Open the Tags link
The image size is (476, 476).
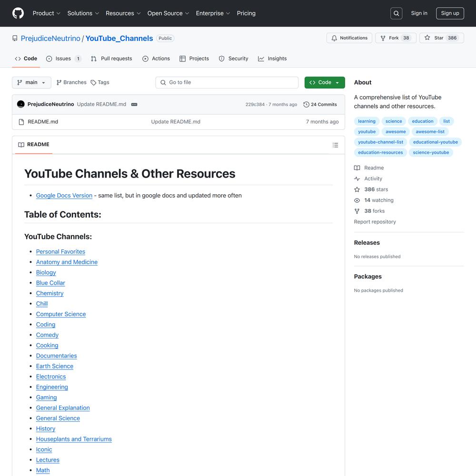click(x=100, y=82)
